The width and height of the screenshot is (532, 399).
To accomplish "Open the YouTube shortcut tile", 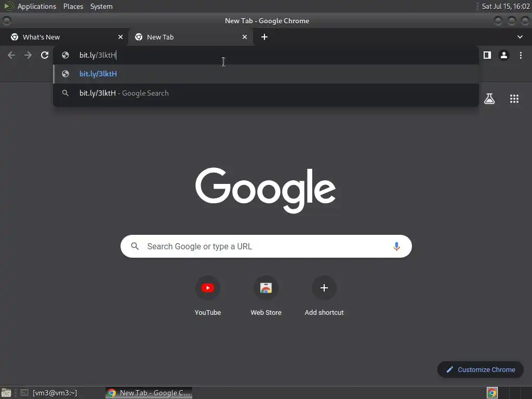I will (x=208, y=297).
